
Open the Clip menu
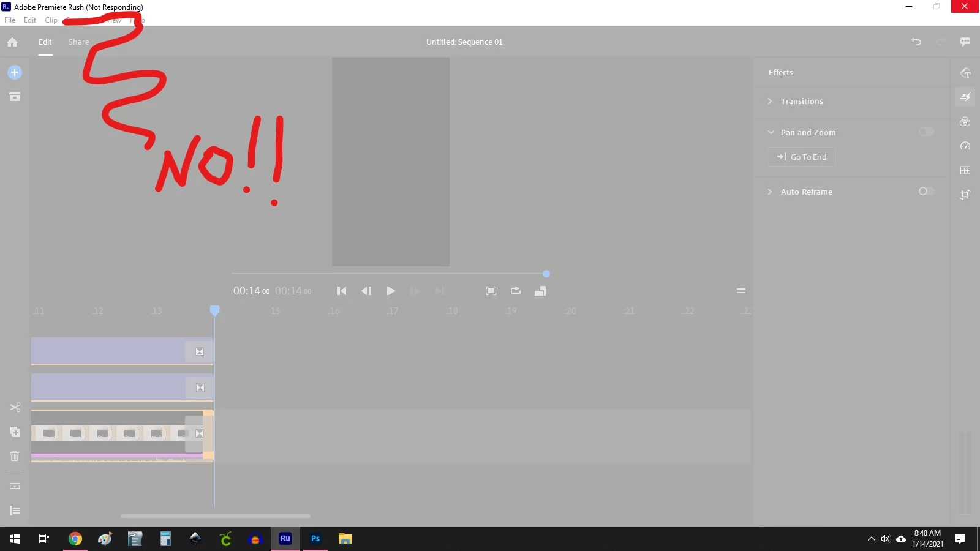tap(51, 20)
